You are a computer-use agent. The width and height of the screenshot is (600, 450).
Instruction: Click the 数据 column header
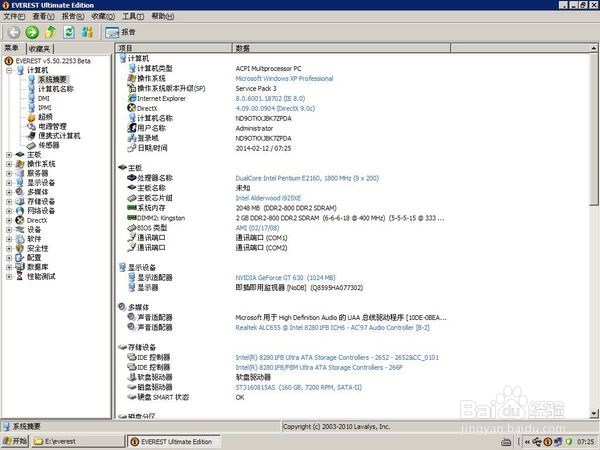[x=341, y=48]
